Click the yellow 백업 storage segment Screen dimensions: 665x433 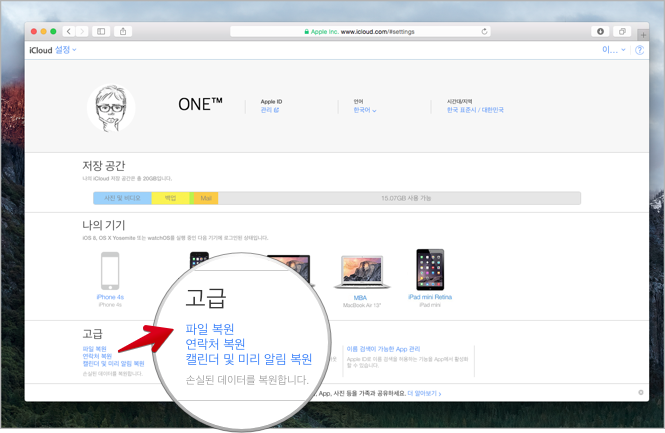tap(170, 198)
